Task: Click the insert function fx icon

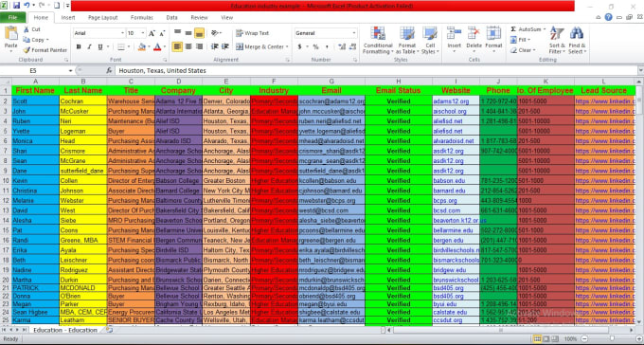Action: pyautogui.click(x=109, y=71)
